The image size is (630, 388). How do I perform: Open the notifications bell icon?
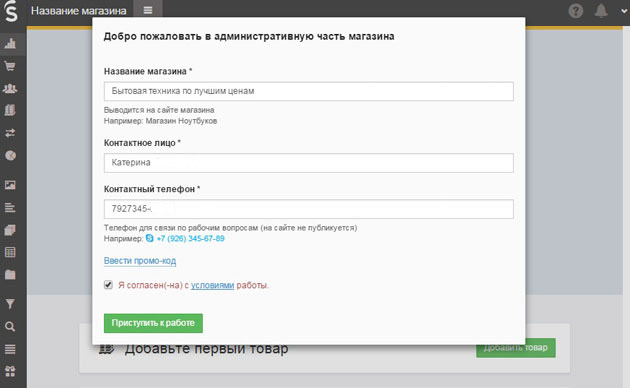(x=601, y=11)
